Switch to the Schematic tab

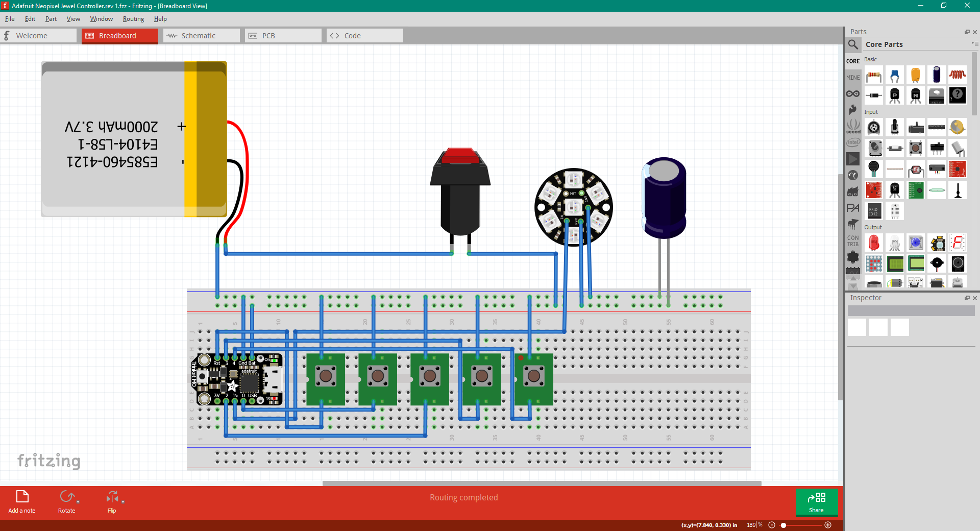pos(202,36)
